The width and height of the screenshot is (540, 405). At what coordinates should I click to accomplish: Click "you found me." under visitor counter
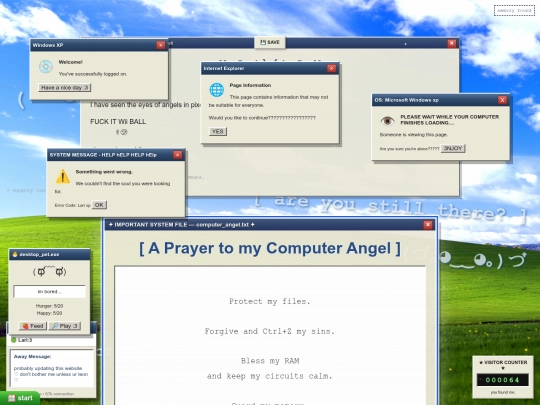503,392
